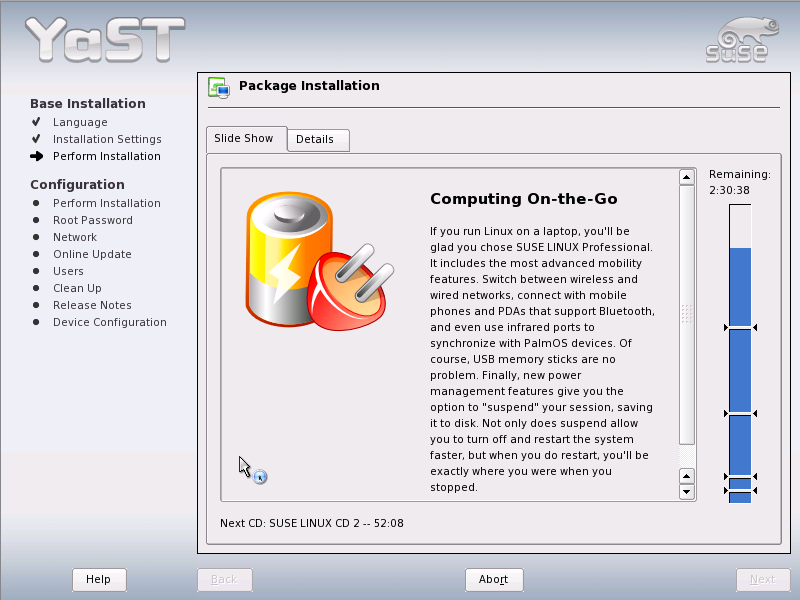The width and height of the screenshot is (800, 600).
Task: Click the YaST logo
Action: 105,40
